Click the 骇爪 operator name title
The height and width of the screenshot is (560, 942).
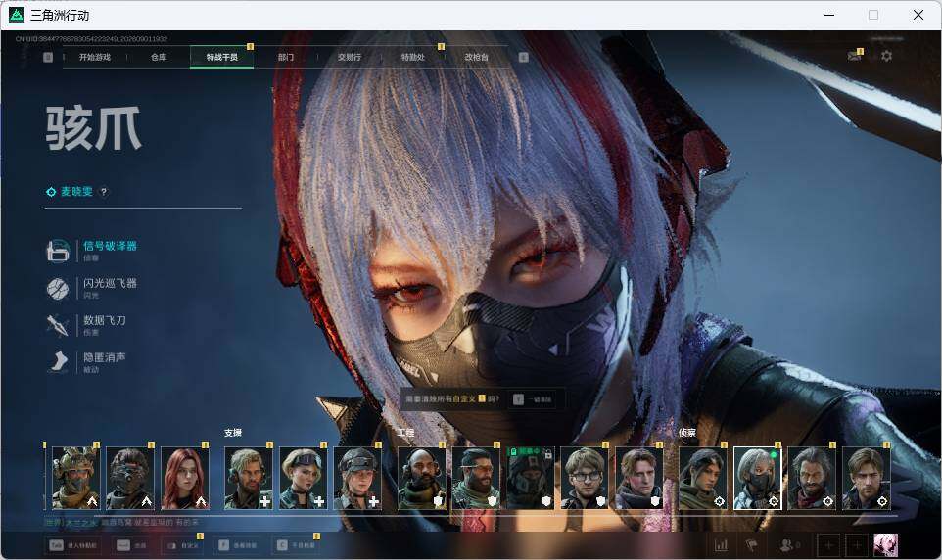93,128
